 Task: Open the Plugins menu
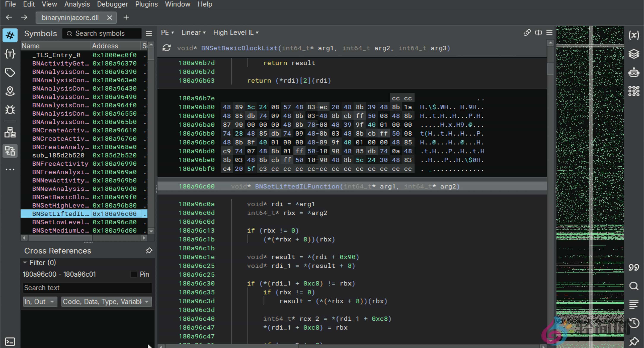tap(146, 4)
